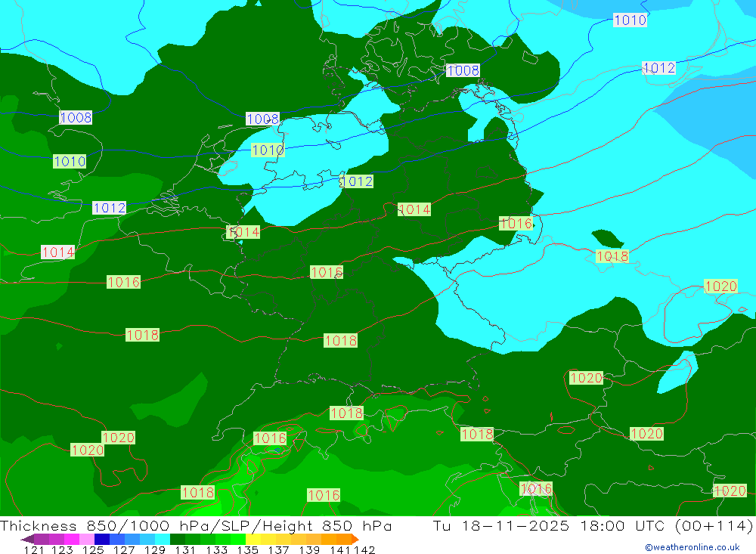
Task: Click the legend value 141
Action: (x=340, y=550)
